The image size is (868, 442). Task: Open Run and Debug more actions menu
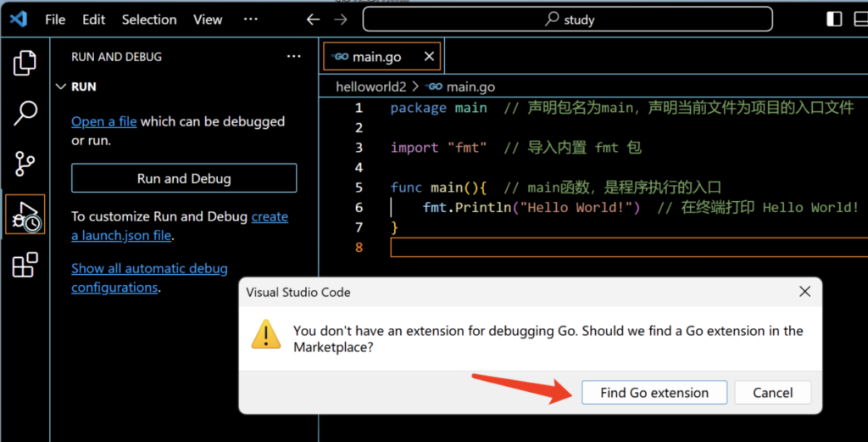click(x=294, y=57)
